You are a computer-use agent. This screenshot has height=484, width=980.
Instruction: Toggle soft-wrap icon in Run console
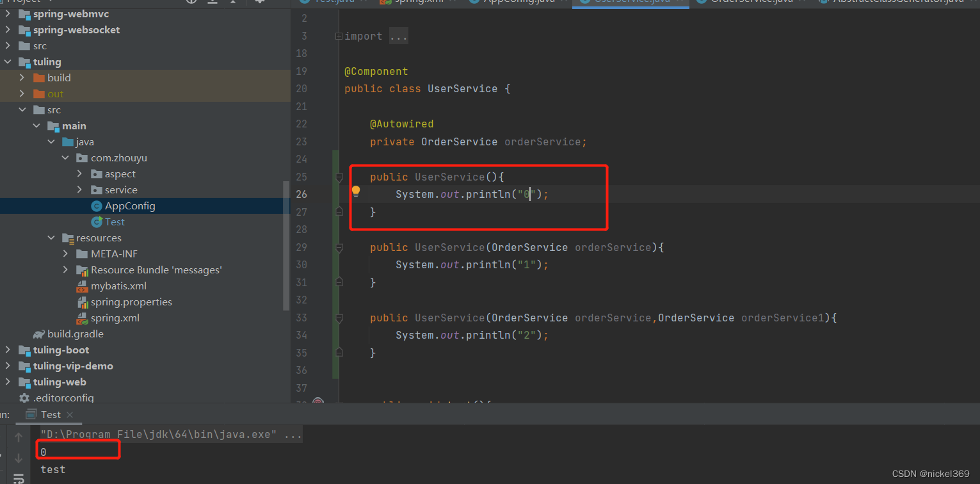tap(19, 478)
